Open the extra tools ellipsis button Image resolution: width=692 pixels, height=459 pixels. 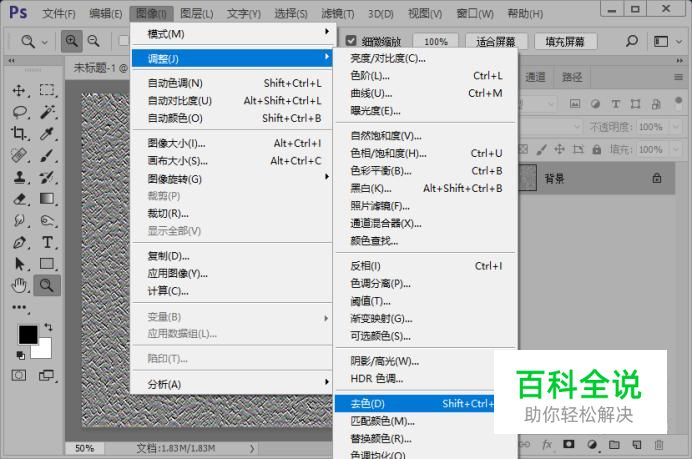(x=19, y=307)
